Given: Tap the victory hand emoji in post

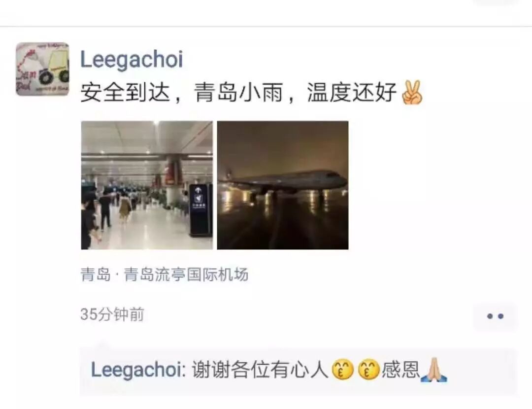Looking at the screenshot, I should 412,92.
